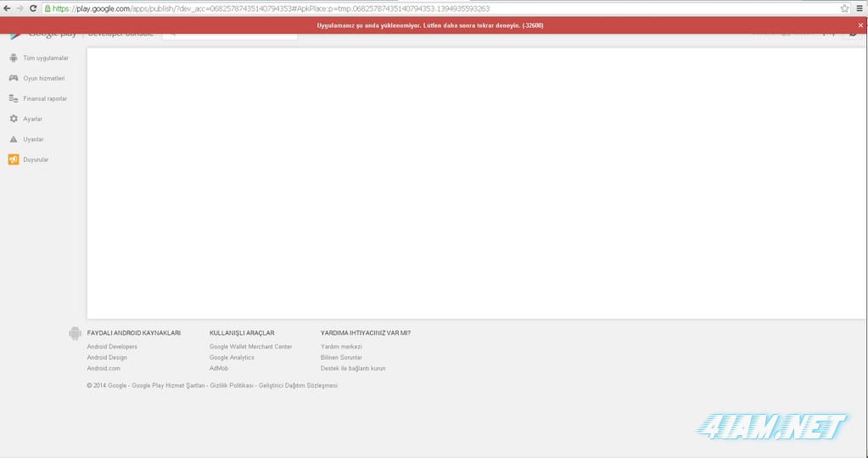868x458 pixels.
Task: Click YARDIMA İHTİYACINIZ VAR MI? heading
Action: click(366, 333)
